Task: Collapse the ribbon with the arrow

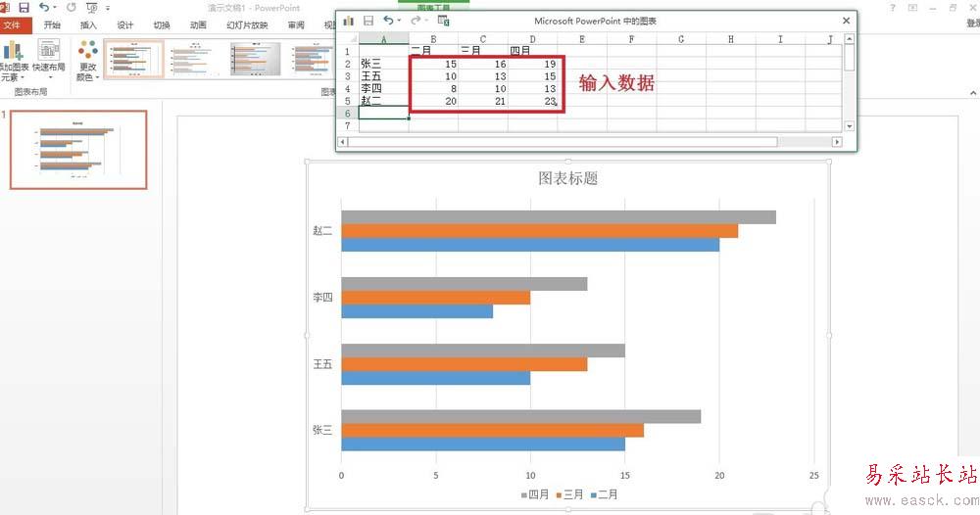Action: point(973,93)
